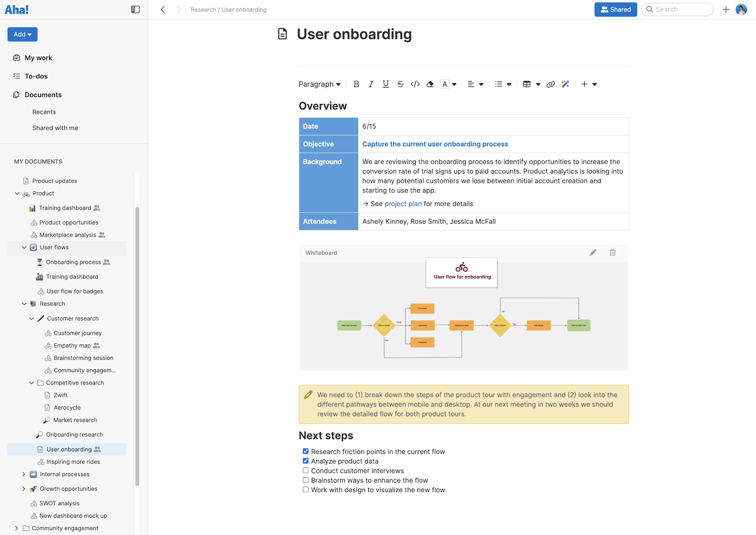Open the Paragraph style dropdown
Viewport: 756px width, 535px height.
click(319, 84)
